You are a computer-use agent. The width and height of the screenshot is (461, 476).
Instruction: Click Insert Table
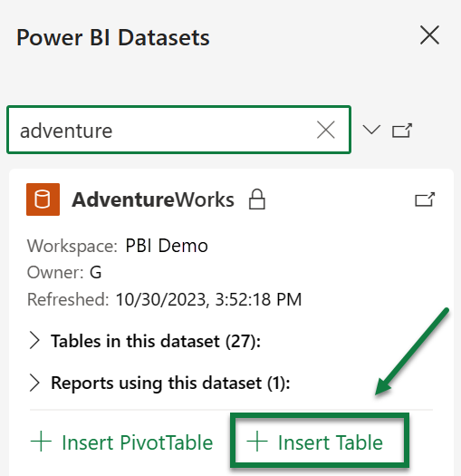point(314,442)
